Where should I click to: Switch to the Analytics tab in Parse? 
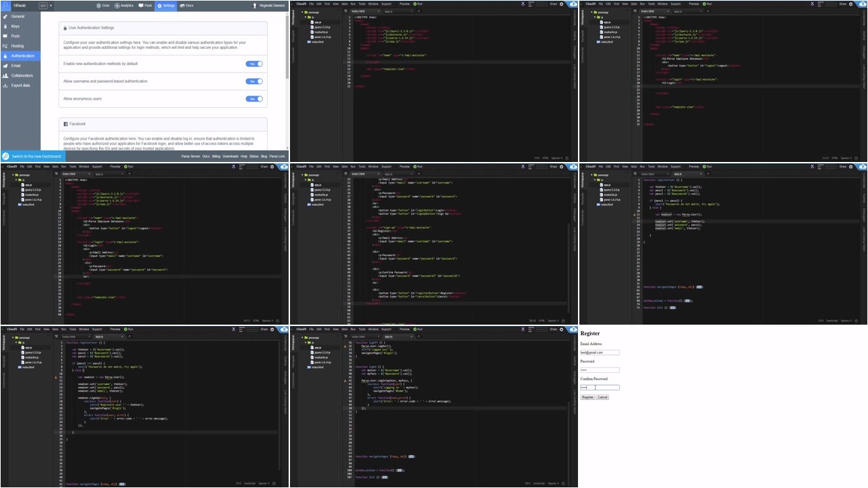tap(124, 5)
